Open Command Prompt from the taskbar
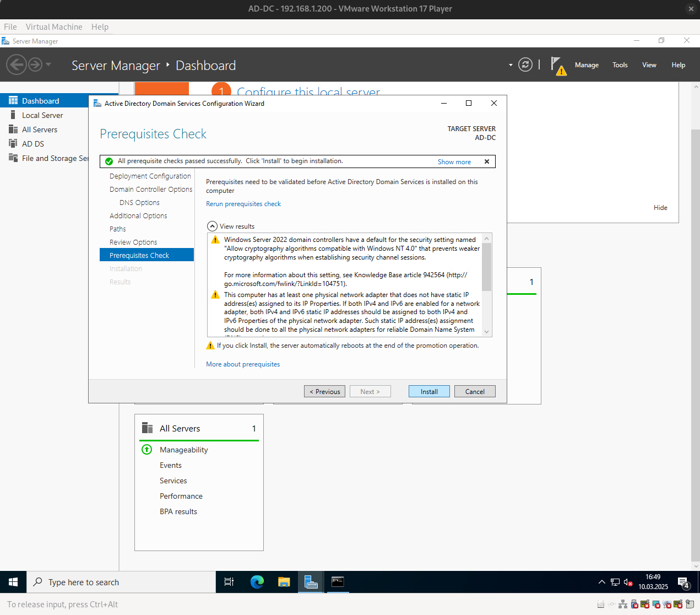The height and width of the screenshot is (615, 700). coord(338,582)
